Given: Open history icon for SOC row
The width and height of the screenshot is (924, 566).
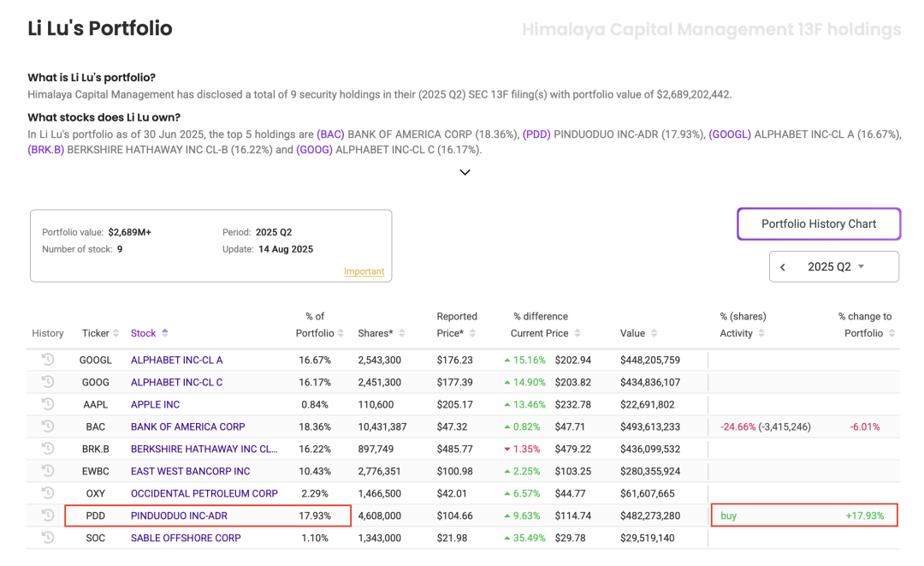Looking at the screenshot, I should pos(48,537).
